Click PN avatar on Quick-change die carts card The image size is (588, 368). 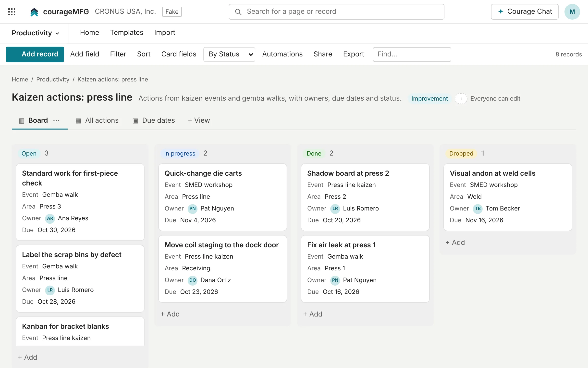click(193, 209)
